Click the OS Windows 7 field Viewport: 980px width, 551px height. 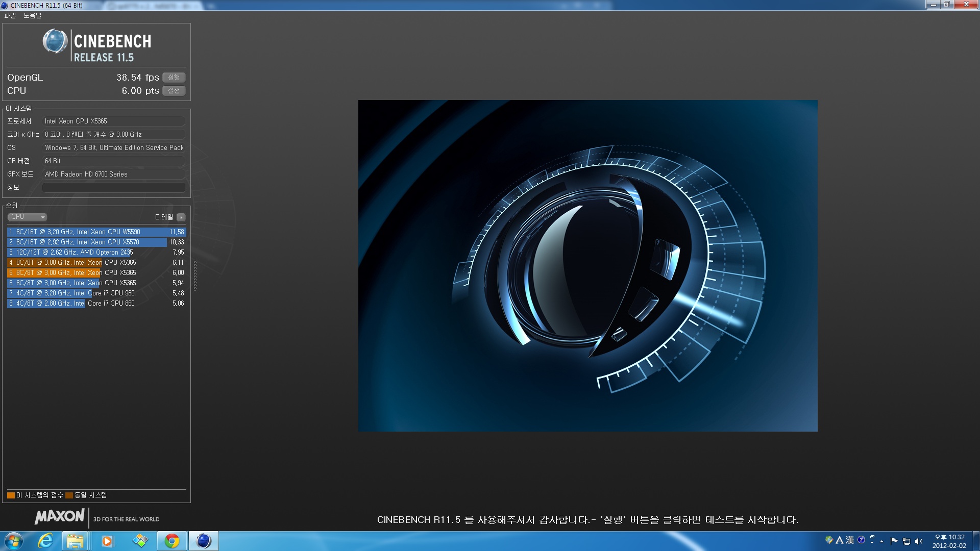[114, 147]
